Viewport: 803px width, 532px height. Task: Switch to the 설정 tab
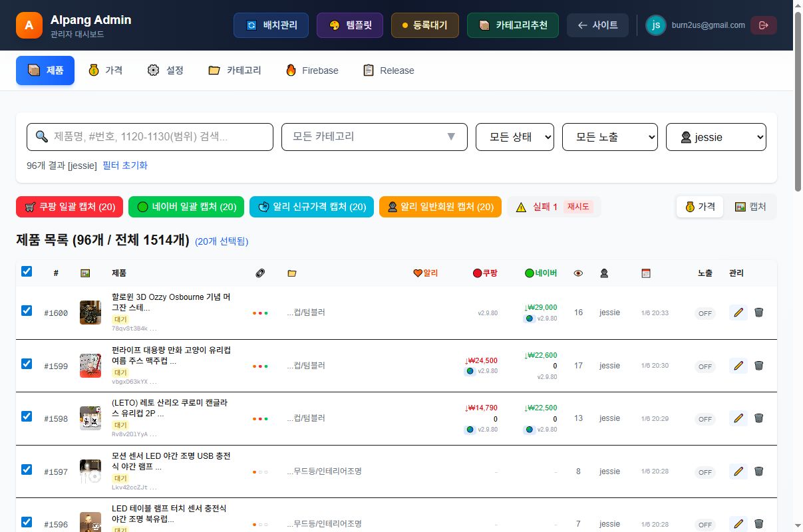coord(164,70)
